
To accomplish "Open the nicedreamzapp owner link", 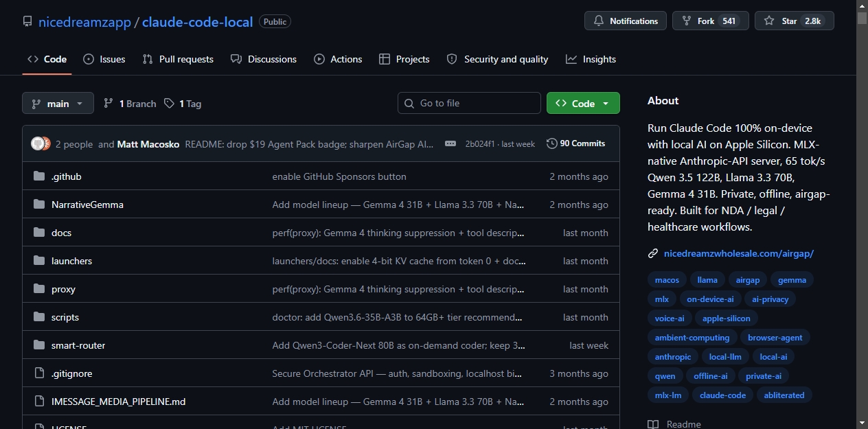I will pyautogui.click(x=84, y=21).
